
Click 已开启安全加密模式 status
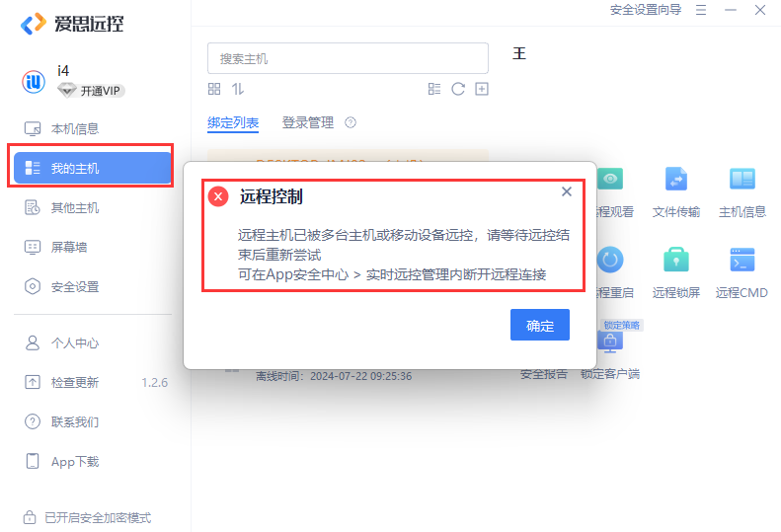click(x=87, y=517)
